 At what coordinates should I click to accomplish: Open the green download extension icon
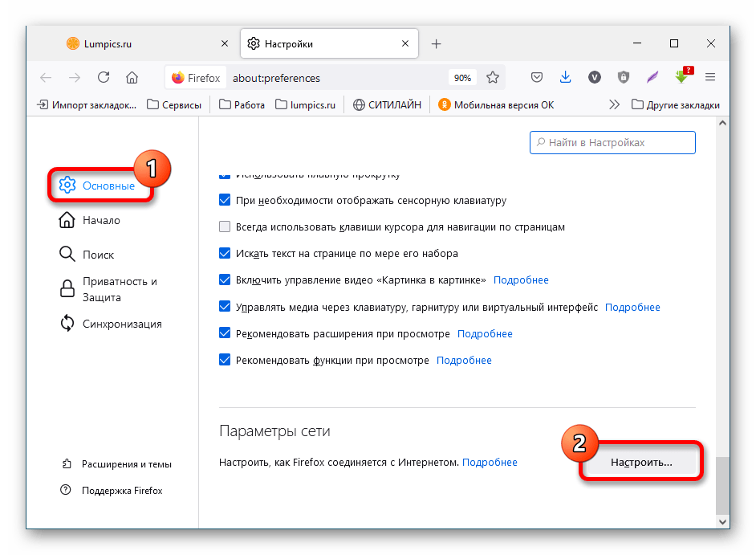[683, 75]
